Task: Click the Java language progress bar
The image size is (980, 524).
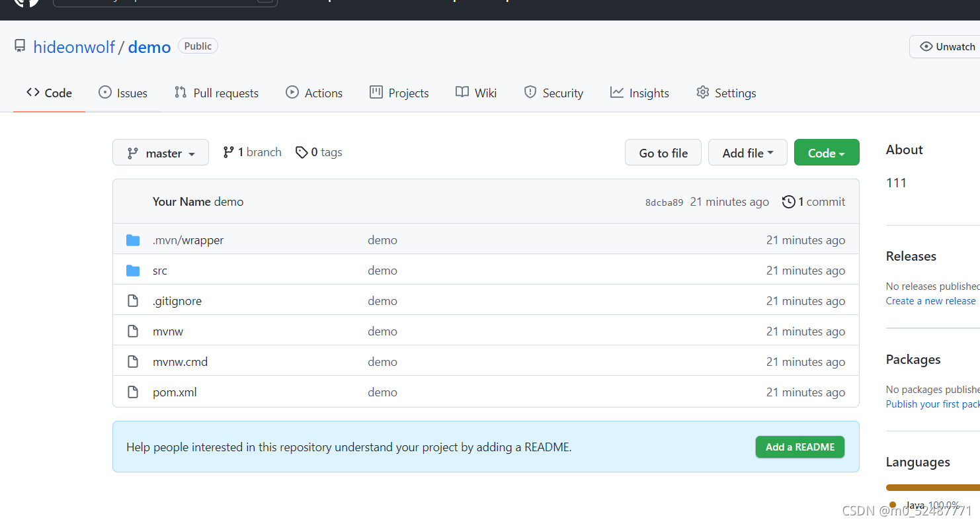Action: pyautogui.click(x=933, y=488)
